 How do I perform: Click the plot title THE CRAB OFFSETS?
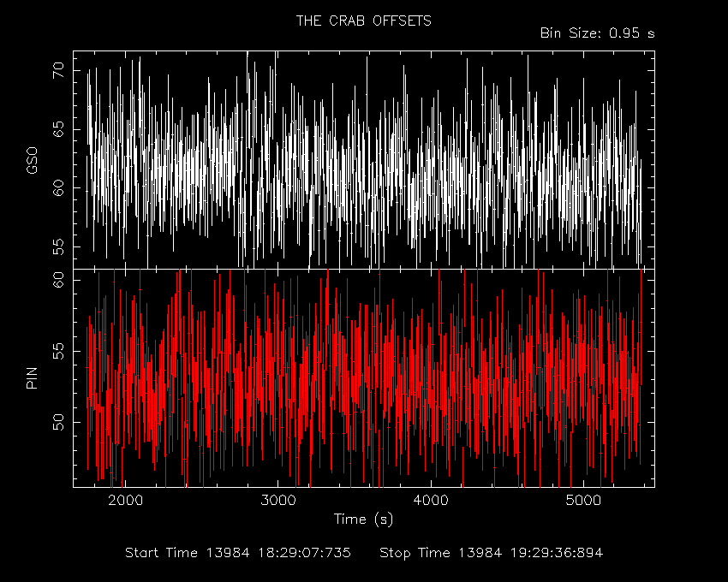click(363, 21)
